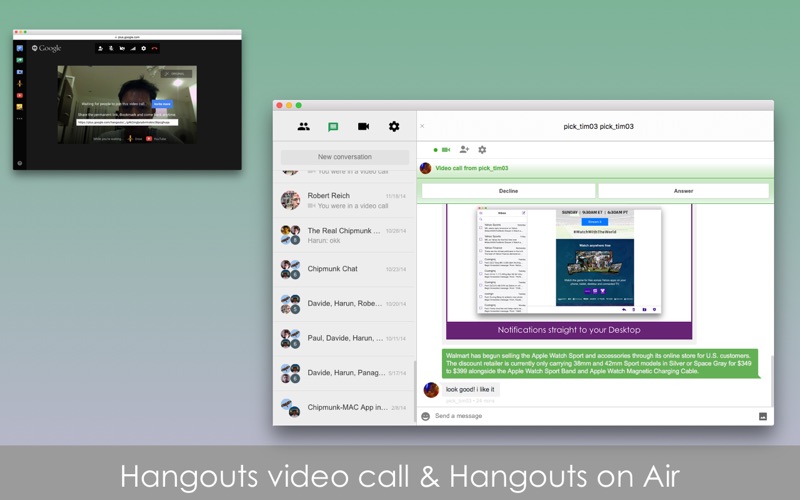Viewport: 800px width, 500px height.
Task: Open the Google Effects app in Hangout sidebar
Action: [x=19, y=84]
